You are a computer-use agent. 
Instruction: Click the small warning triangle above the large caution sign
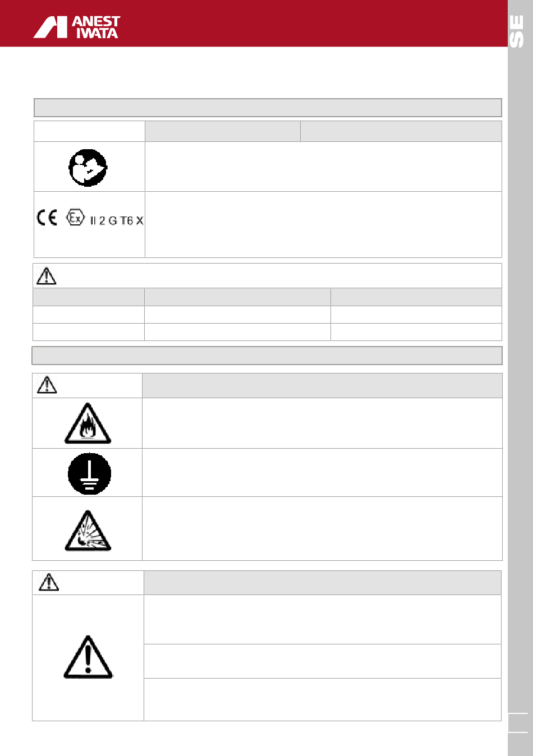point(49,582)
